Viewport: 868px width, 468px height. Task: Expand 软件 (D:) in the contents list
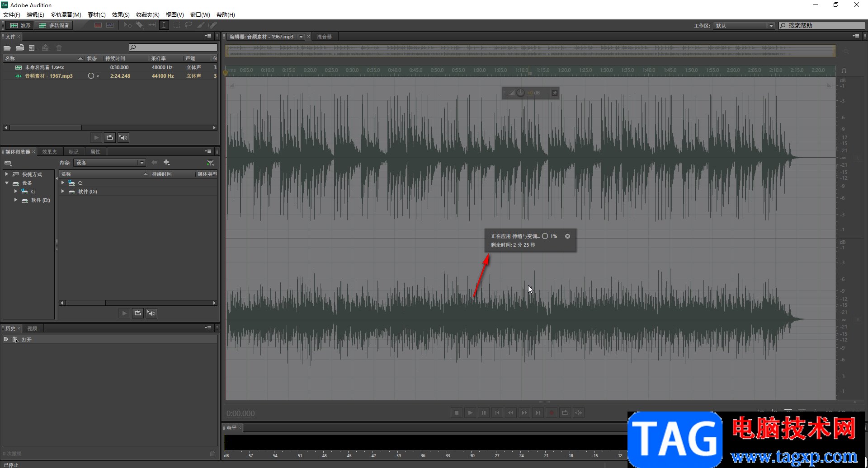(x=63, y=192)
